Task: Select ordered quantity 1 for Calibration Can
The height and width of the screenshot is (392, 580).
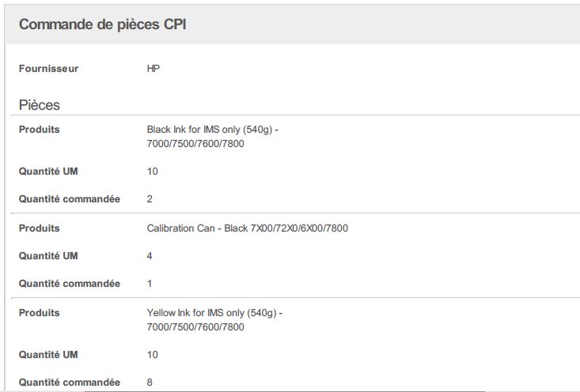Action: [150, 284]
